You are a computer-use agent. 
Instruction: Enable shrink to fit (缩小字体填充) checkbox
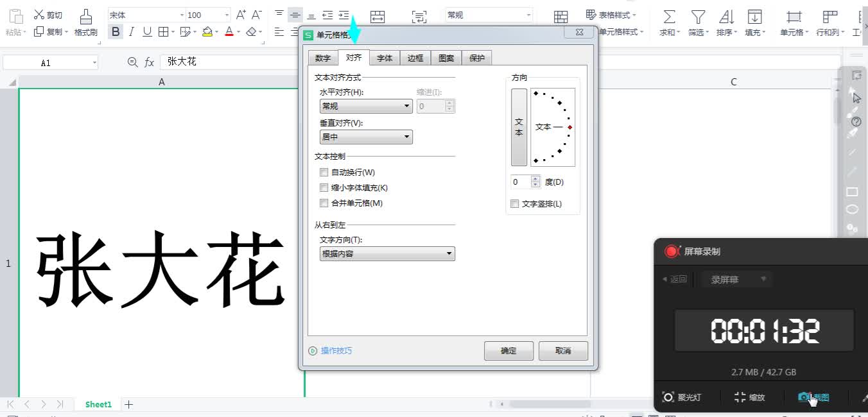pyautogui.click(x=324, y=188)
